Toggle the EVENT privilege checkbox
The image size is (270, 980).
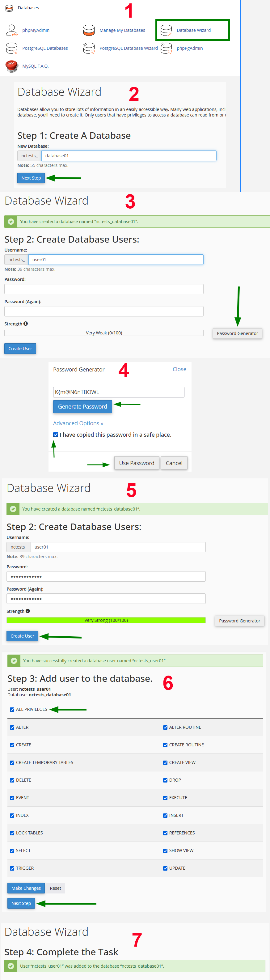coord(12,798)
